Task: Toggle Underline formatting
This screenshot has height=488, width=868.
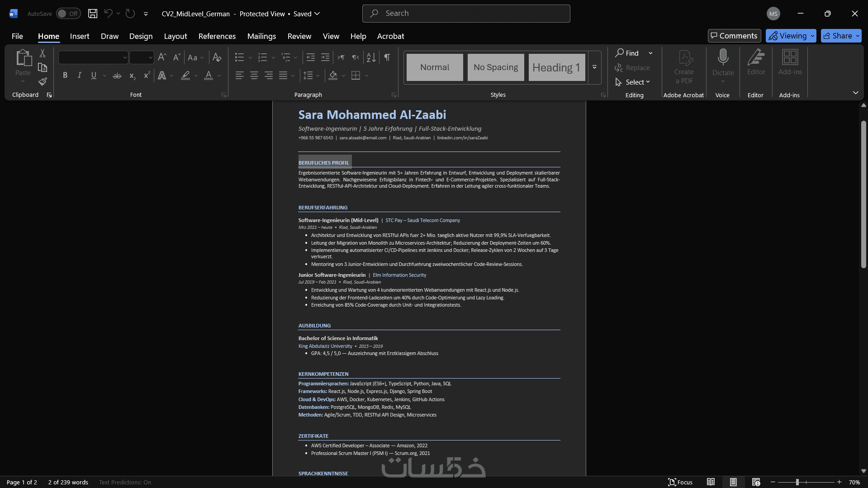Action: click(x=94, y=76)
